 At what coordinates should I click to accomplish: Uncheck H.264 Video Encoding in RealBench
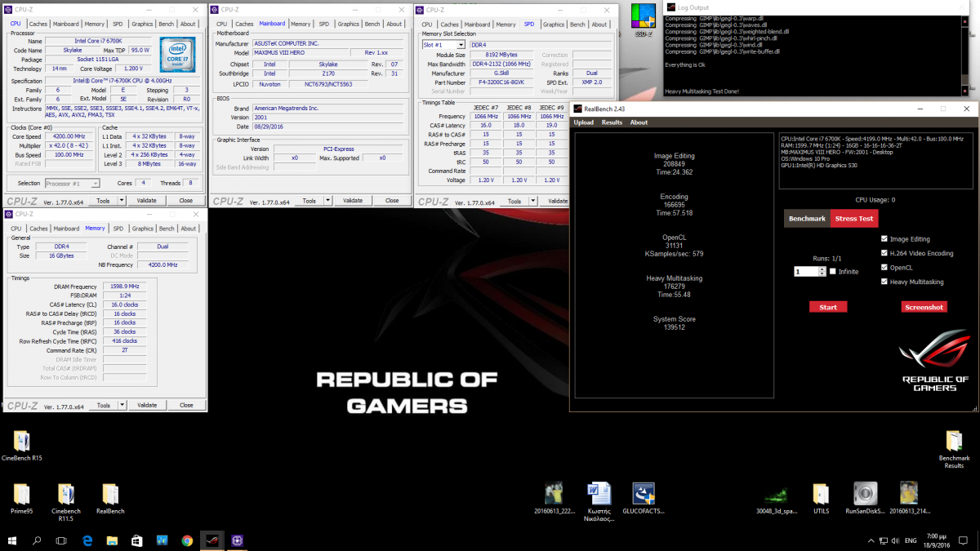884,253
